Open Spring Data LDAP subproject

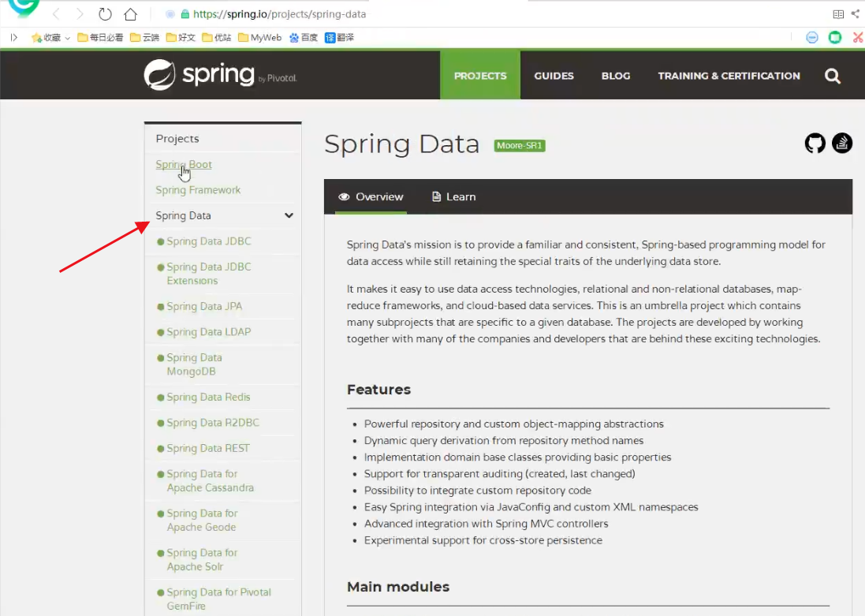click(208, 332)
